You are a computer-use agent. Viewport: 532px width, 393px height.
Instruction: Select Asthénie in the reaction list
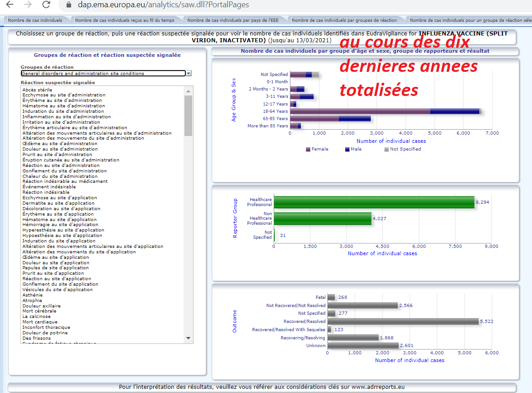click(33, 295)
